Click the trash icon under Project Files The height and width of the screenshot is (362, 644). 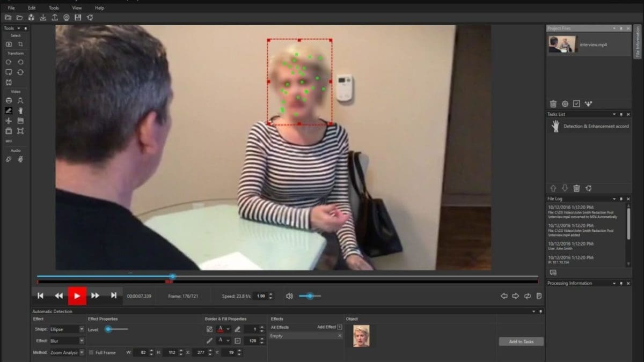(x=553, y=104)
